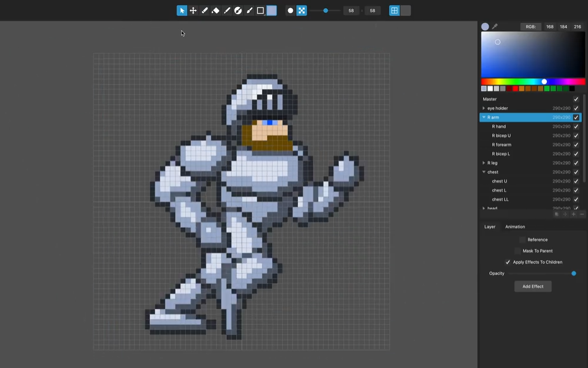Select the arrow pointer tool
Screen dimensions: 588x368
182,11
